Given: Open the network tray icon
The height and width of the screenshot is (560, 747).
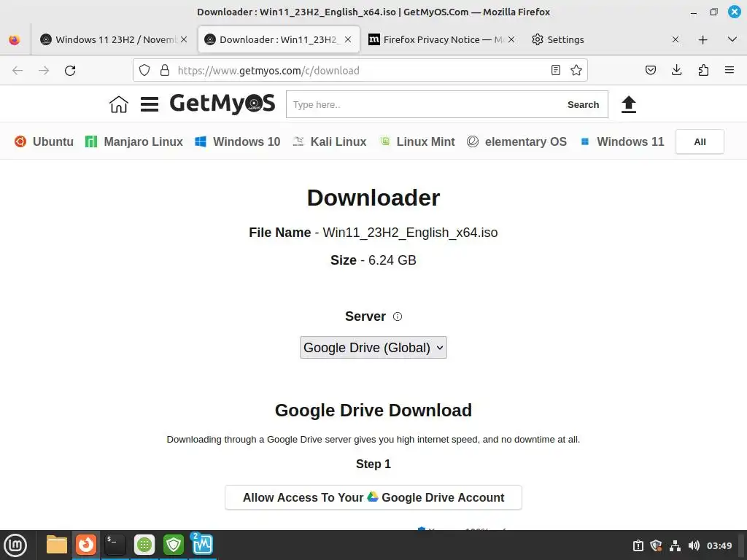Looking at the screenshot, I should click(x=675, y=545).
